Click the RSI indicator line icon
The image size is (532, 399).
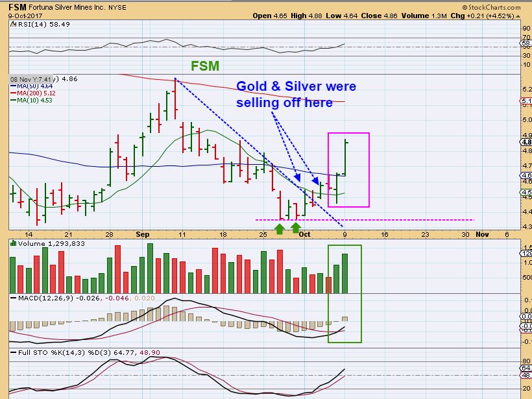click(13, 24)
